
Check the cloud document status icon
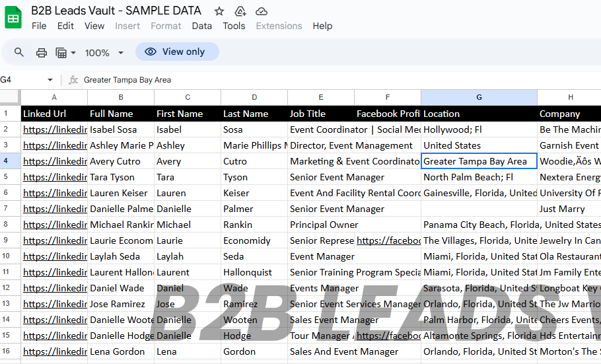262,11
